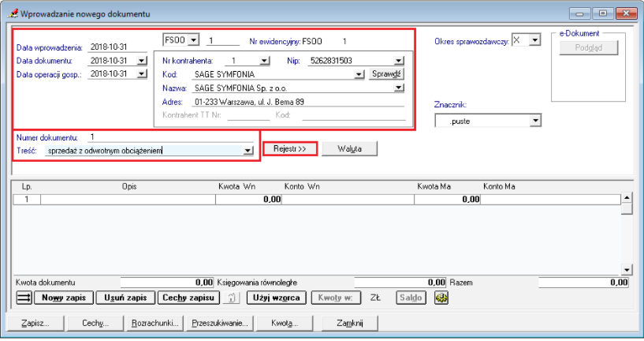Close the dialog with Zamknij
Viewport: 644px width, 341px height.
point(349,324)
